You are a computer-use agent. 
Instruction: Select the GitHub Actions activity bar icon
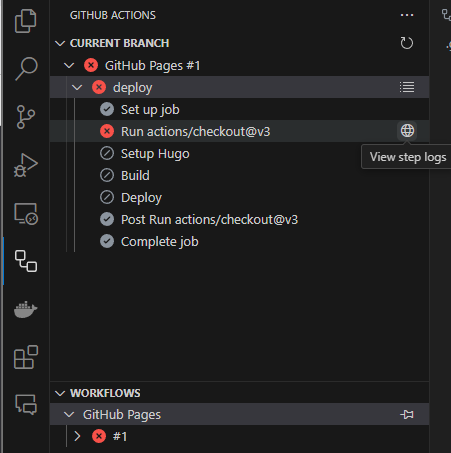coord(26,261)
